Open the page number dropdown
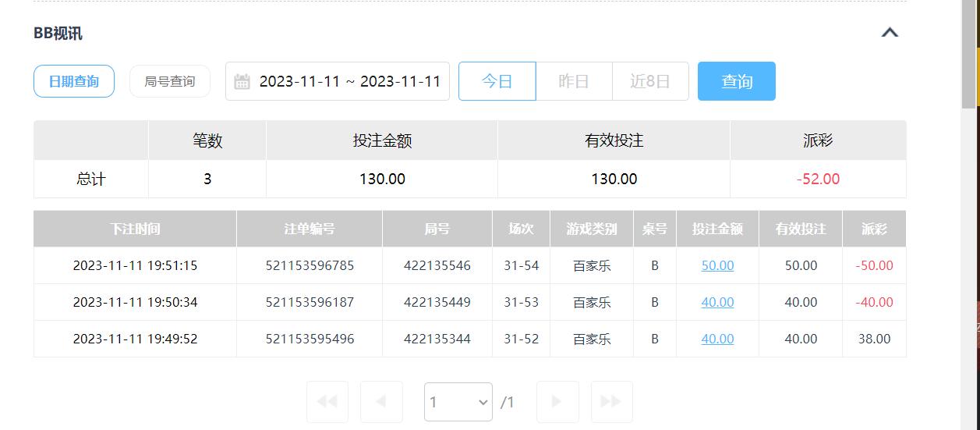 click(458, 402)
